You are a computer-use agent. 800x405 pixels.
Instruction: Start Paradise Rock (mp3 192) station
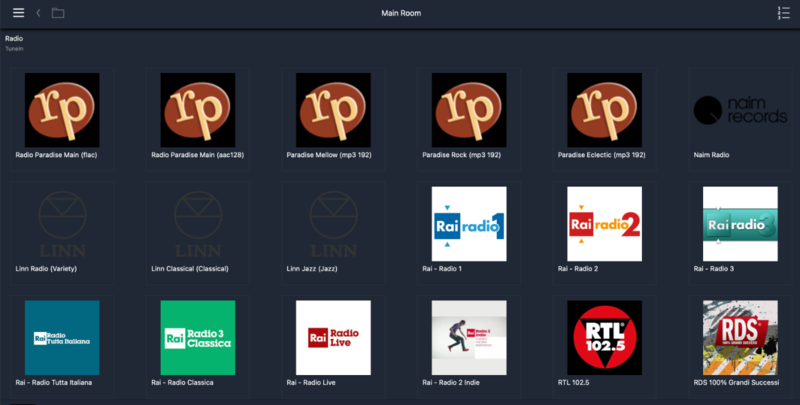(x=469, y=110)
